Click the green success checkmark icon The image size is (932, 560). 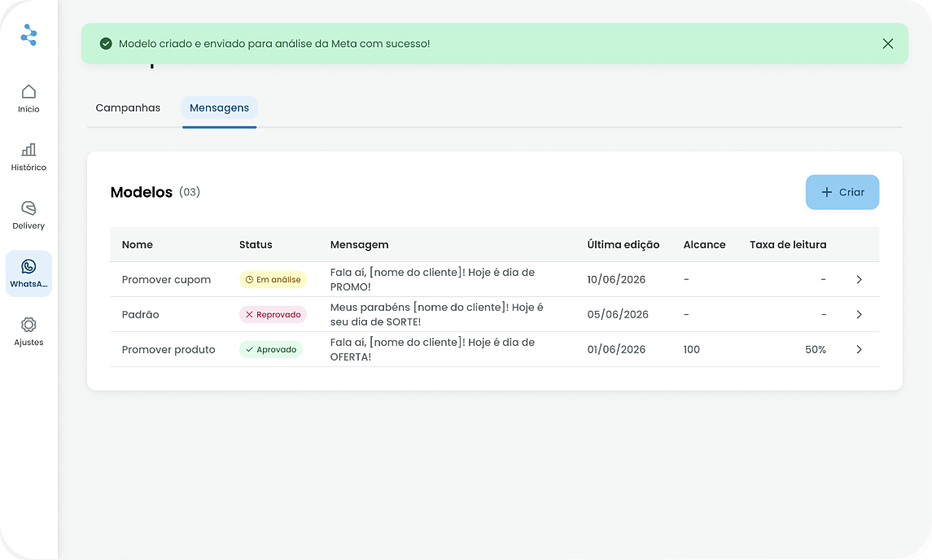(106, 43)
